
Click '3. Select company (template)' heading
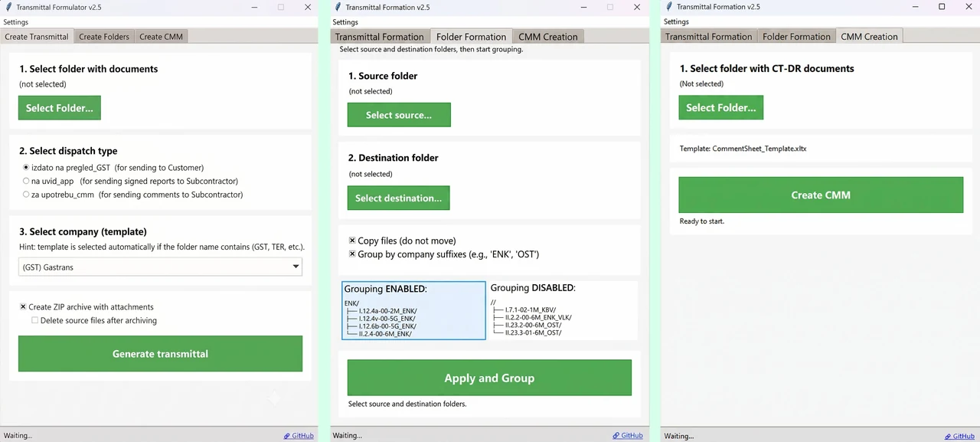pos(83,231)
